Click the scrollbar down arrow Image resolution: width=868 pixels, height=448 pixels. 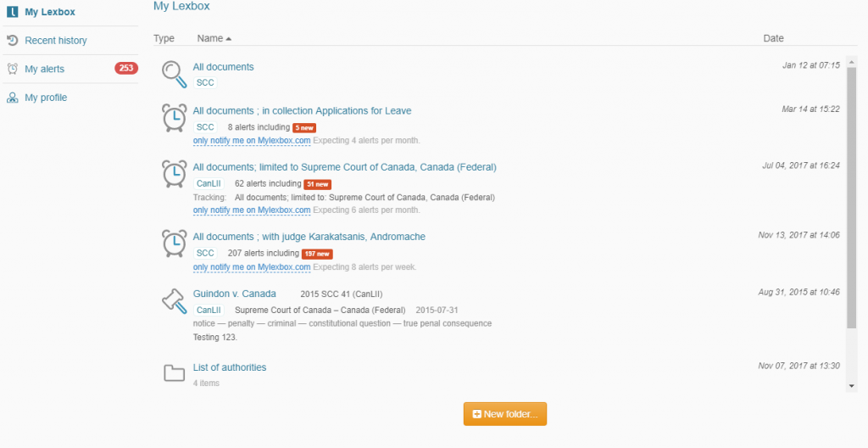point(852,386)
